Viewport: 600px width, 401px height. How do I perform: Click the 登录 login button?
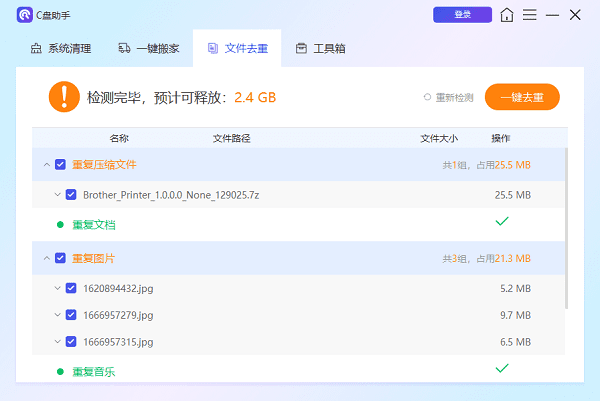[x=462, y=15]
